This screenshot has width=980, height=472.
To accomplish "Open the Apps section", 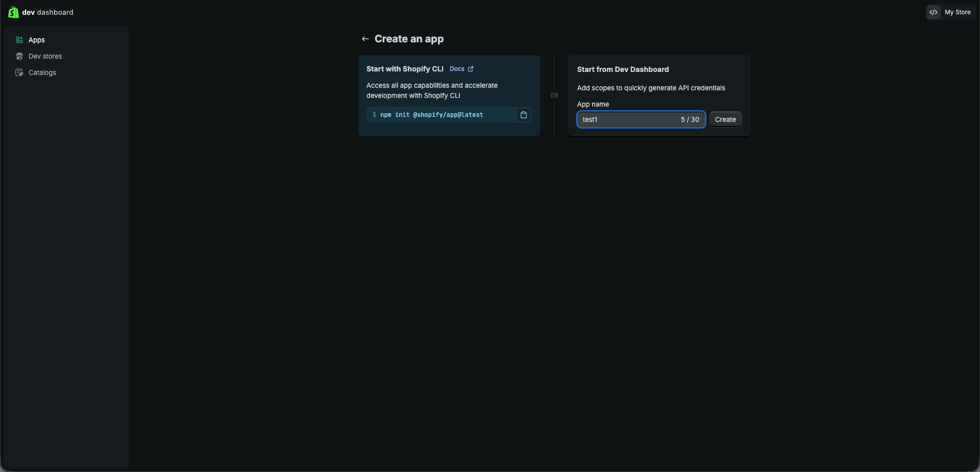I will click(37, 40).
